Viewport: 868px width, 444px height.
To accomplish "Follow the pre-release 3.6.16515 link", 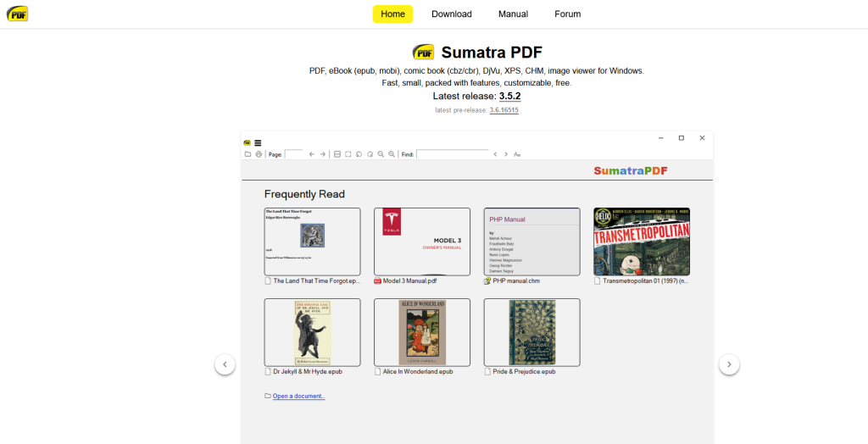I will tap(504, 110).
